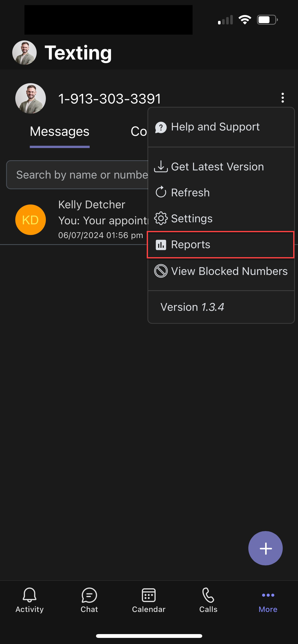
Task: Tap the Get Latest Version download icon
Action: (x=161, y=167)
